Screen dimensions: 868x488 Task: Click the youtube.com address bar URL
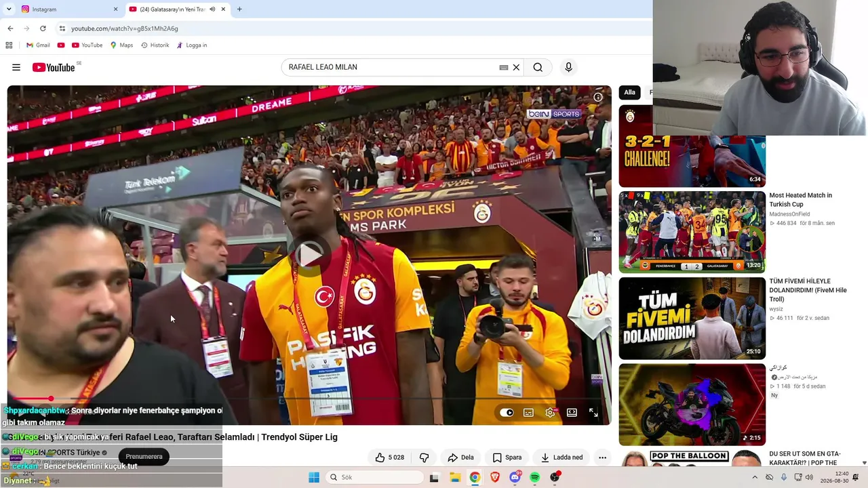(125, 28)
